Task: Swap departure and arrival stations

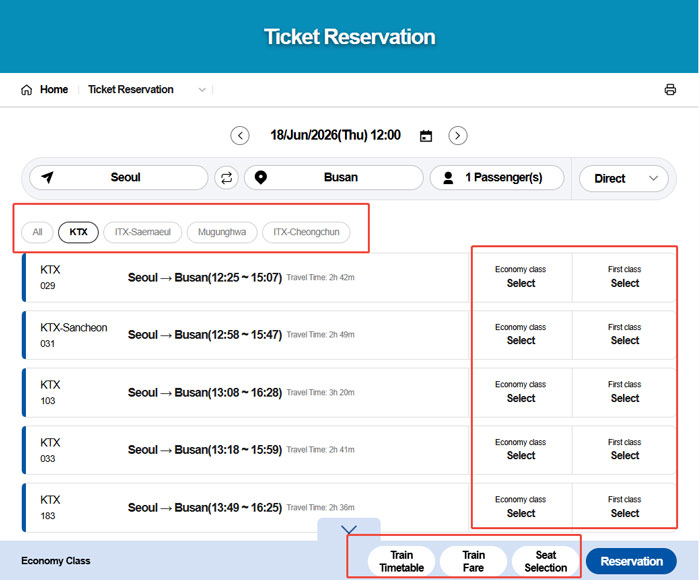Action: pos(226,178)
